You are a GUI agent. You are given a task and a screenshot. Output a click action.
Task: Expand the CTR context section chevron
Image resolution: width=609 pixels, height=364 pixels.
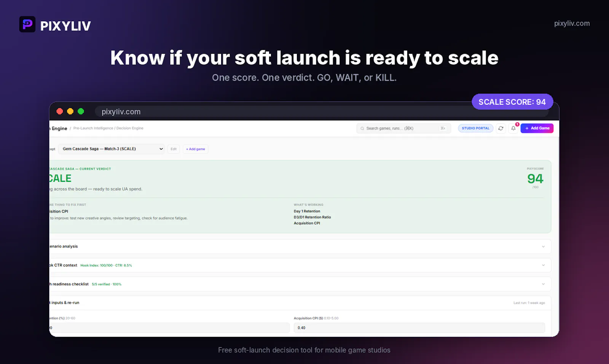[x=543, y=265]
